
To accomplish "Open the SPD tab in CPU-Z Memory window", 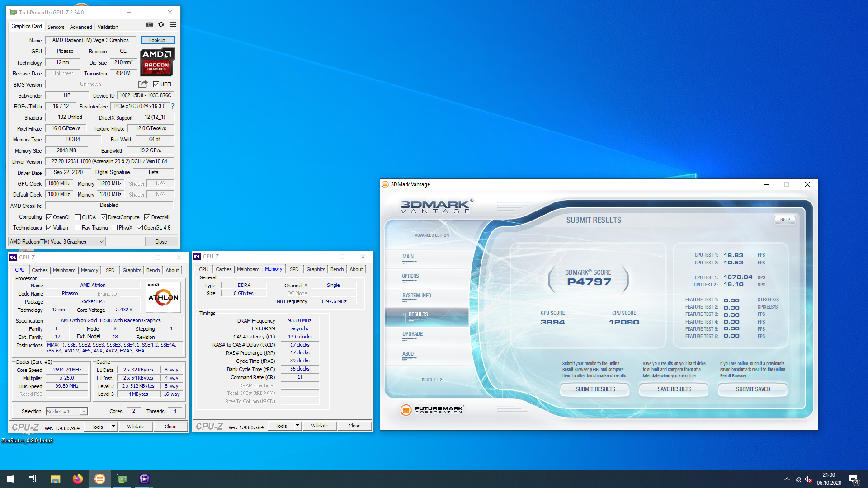I will coord(294,269).
